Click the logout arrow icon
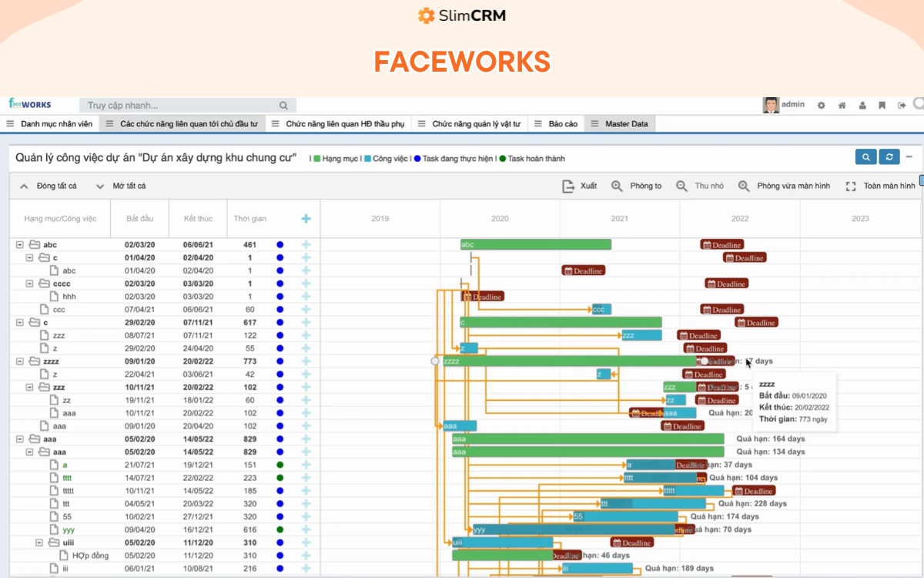This screenshot has width=924, height=578. [x=902, y=106]
